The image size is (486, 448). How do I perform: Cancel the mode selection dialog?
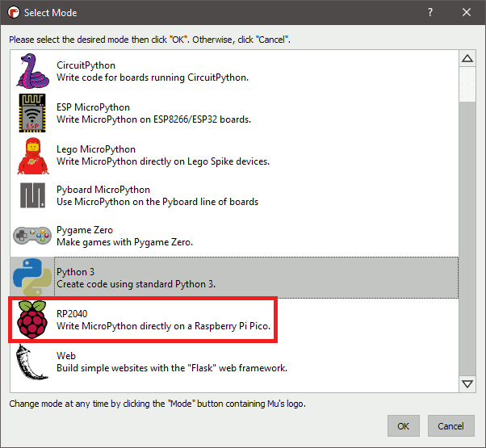point(451,426)
